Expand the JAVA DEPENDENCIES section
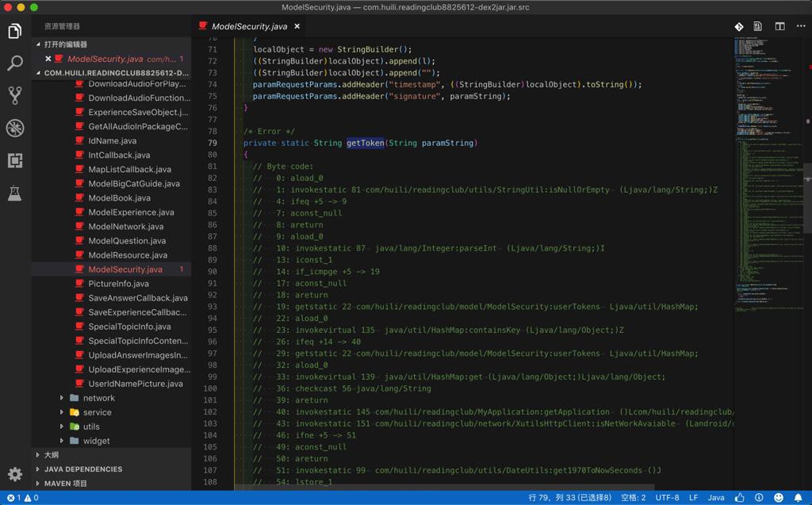This screenshot has width=812, height=505. click(111, 469)
